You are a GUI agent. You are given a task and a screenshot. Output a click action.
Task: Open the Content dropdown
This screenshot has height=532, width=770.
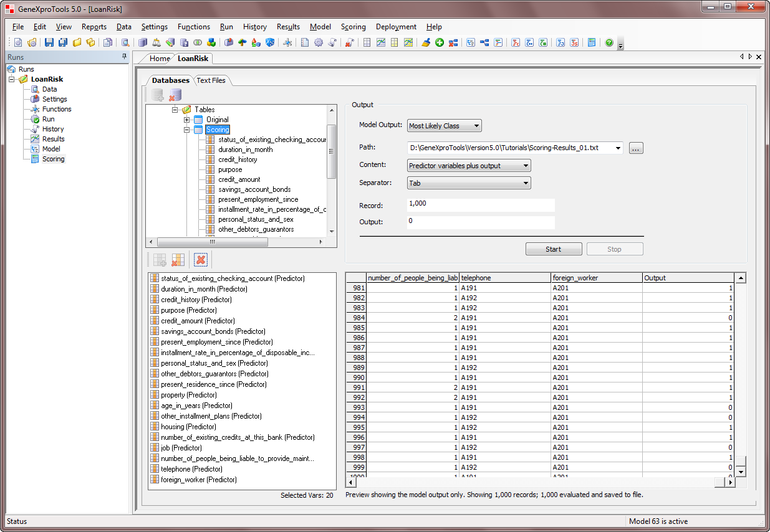click(469, 166)
